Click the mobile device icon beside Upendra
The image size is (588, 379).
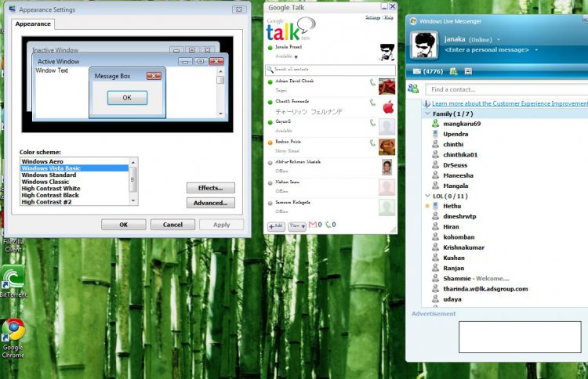coord(435,134)
